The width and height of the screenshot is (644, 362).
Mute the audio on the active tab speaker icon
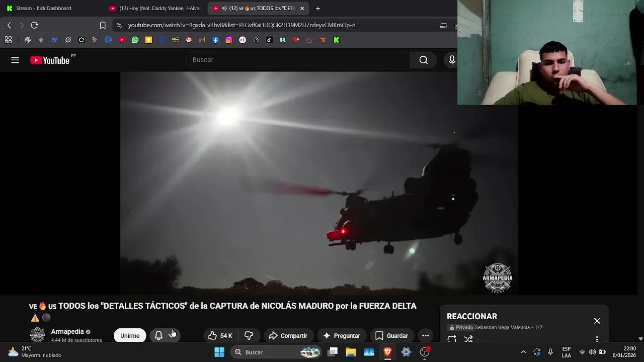(224, 8)
